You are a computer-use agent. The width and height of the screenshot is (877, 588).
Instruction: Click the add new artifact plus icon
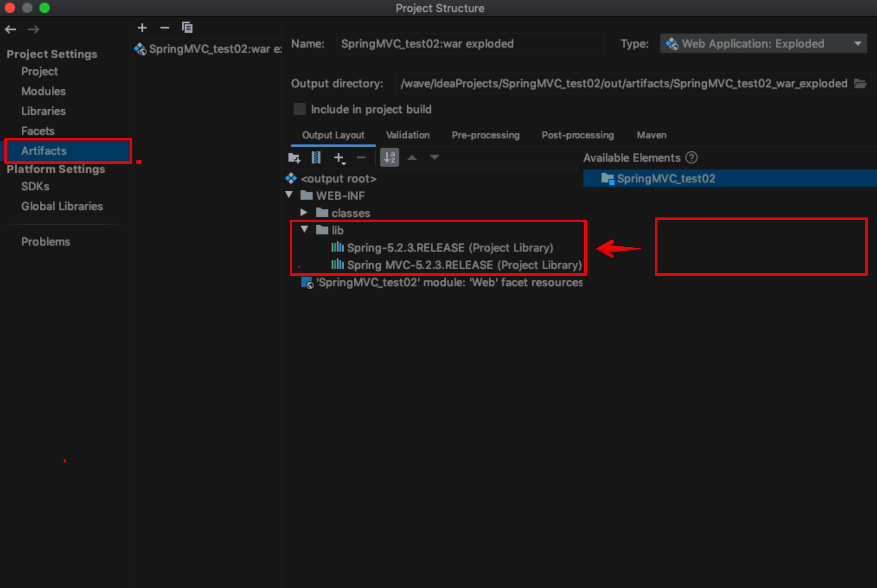[x=142, y=28]
